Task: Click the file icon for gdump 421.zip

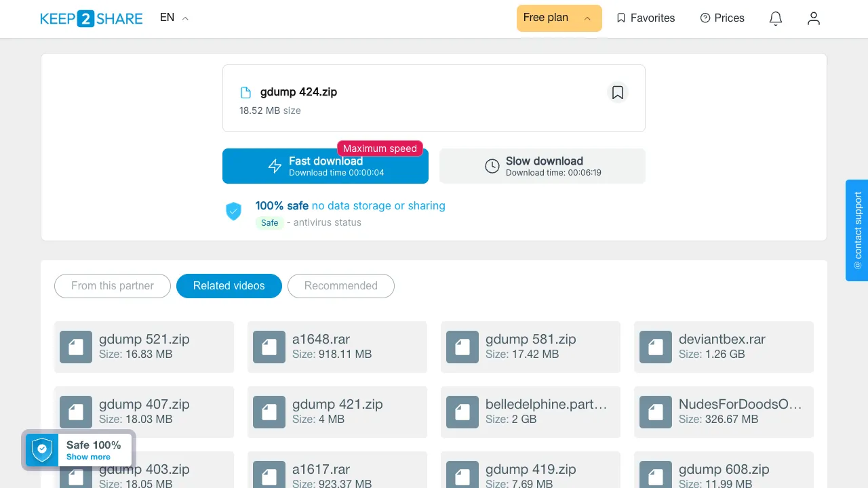Action: (x=269, y=412)
